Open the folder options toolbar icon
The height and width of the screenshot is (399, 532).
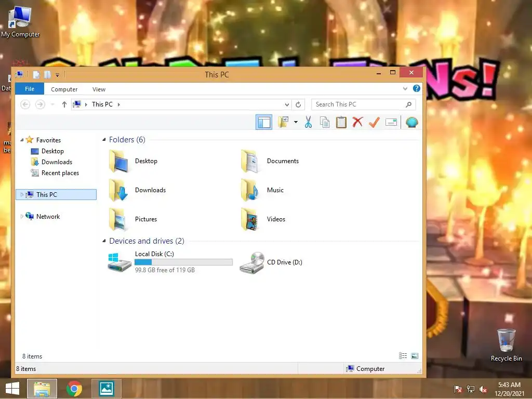(283, 122)
